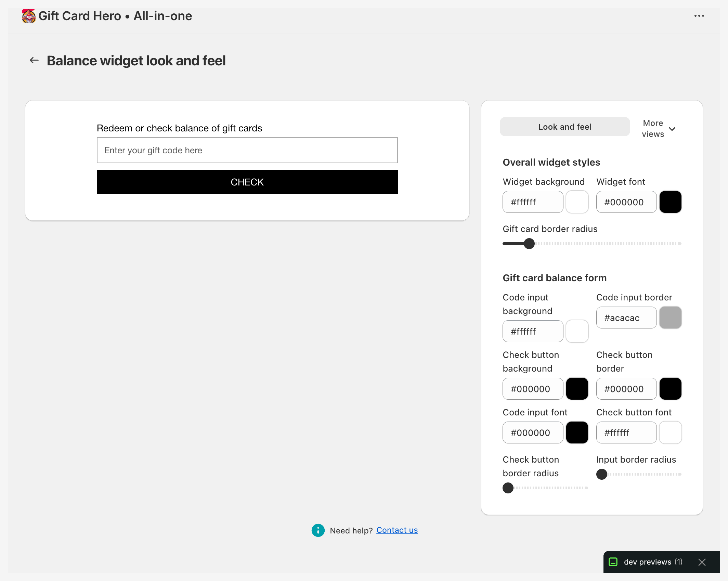Adjust the Input border radius slider

602,474
